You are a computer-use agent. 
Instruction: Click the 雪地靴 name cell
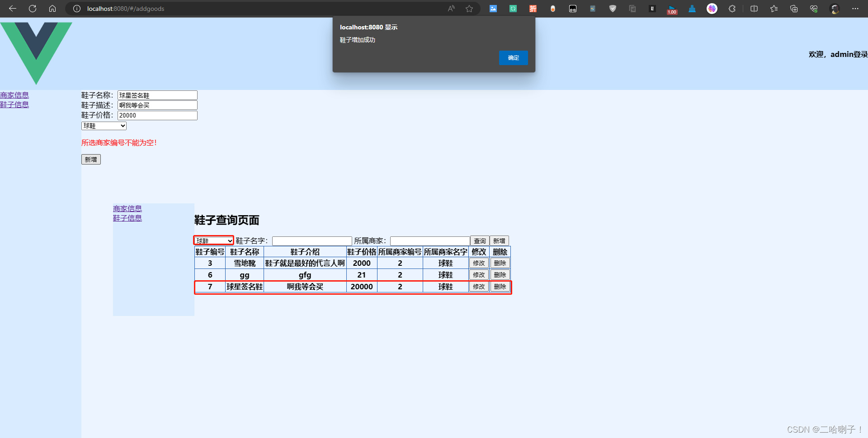point(245,263)
